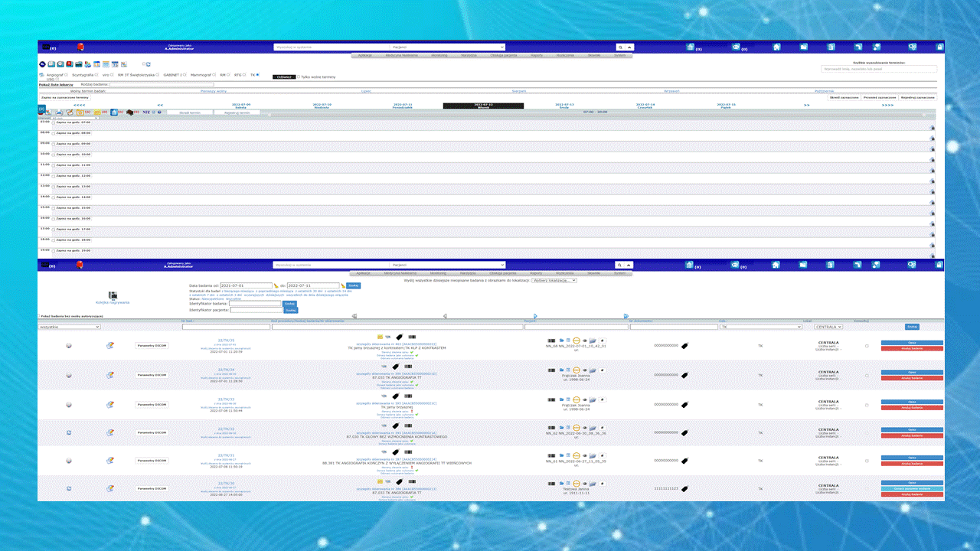Click Parametry DICOM in the 22/TK/34 row

coord(152,374)
